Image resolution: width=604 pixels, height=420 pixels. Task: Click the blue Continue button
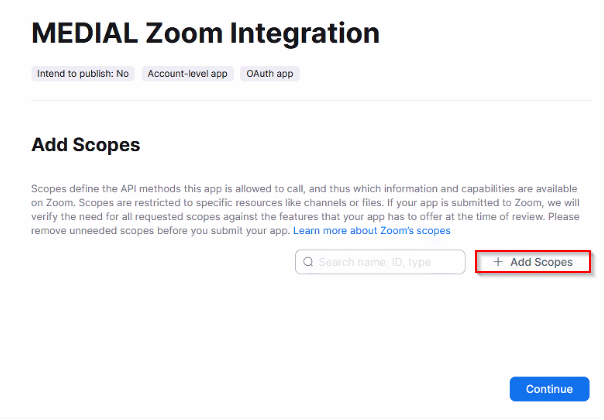tap(549, 389)
